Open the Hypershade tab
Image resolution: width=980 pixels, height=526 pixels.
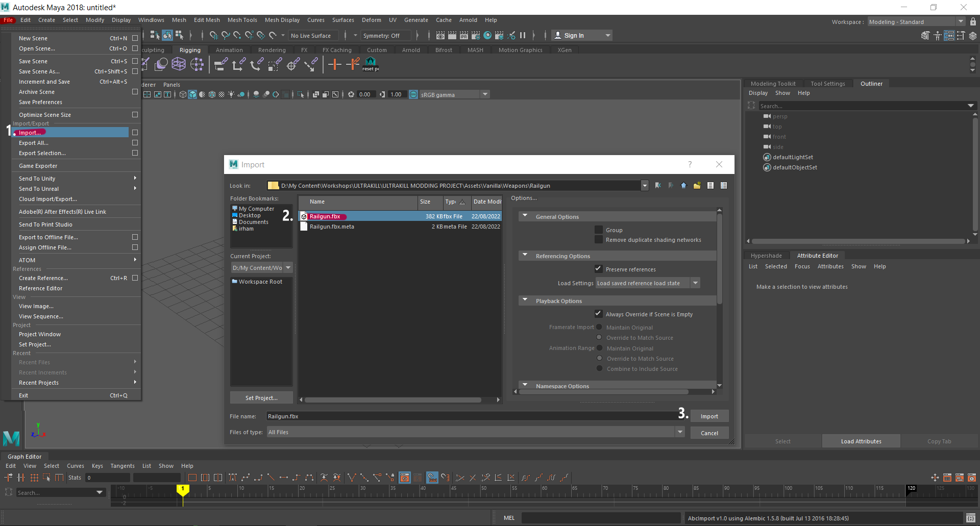766,256
